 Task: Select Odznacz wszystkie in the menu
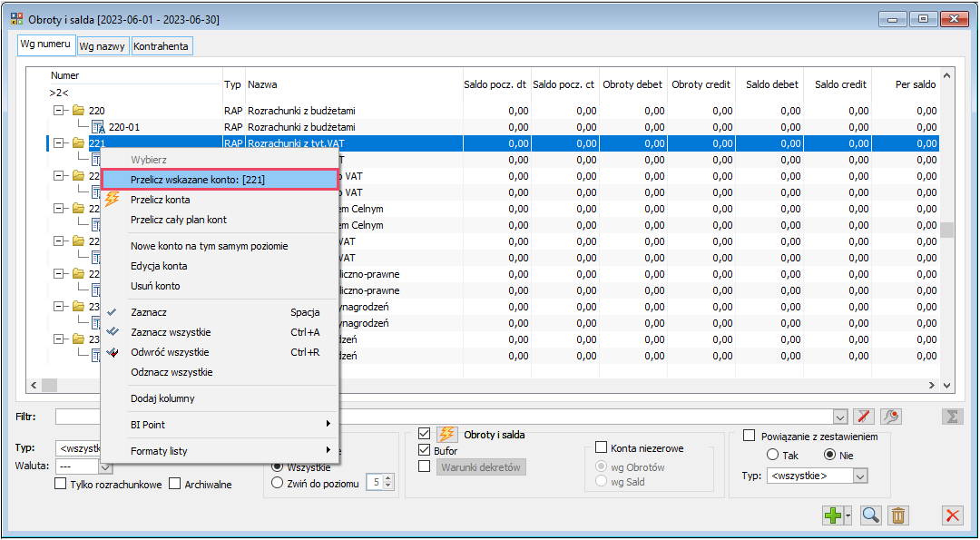(220, 372)
